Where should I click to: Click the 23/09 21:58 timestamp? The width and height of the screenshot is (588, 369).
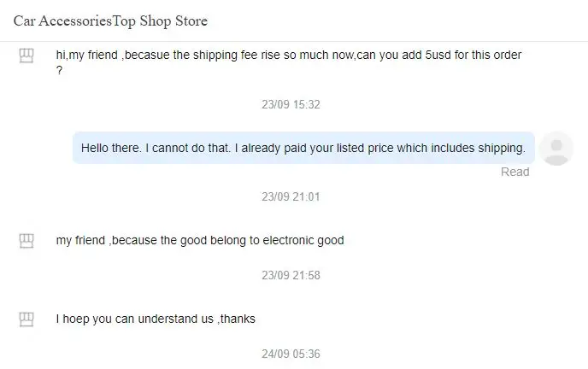tap(291, 275)
